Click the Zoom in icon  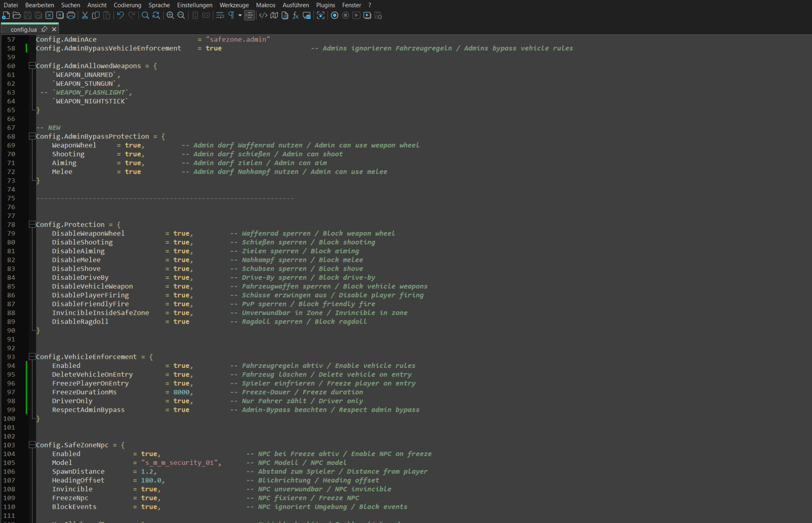tap(170, 15)
